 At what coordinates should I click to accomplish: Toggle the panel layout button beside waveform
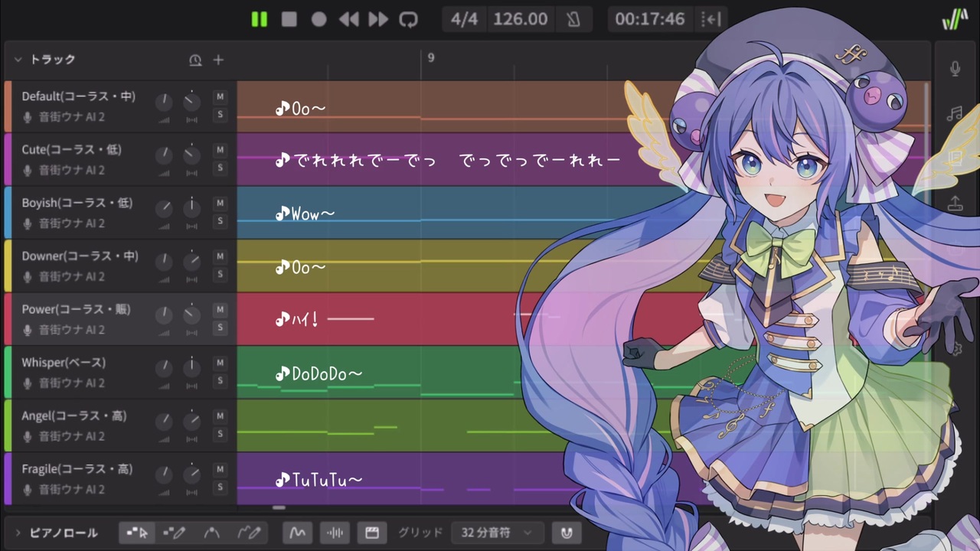click(372, 533)
